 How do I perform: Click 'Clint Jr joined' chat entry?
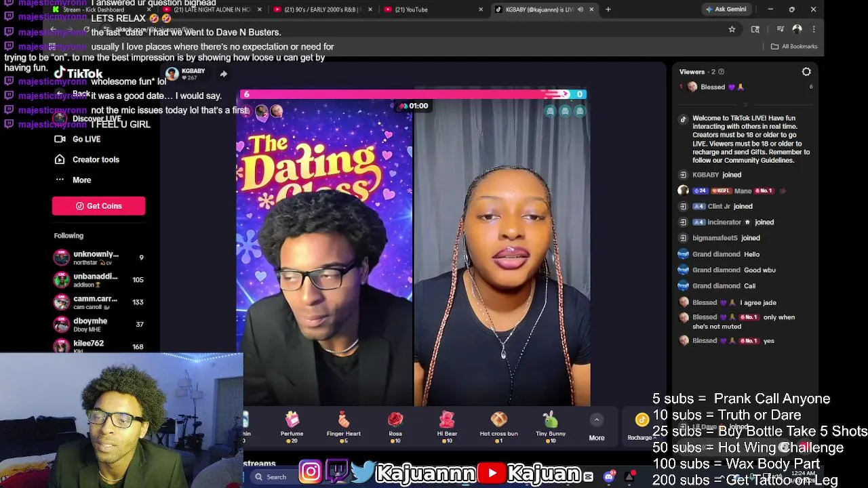[716, 206]
